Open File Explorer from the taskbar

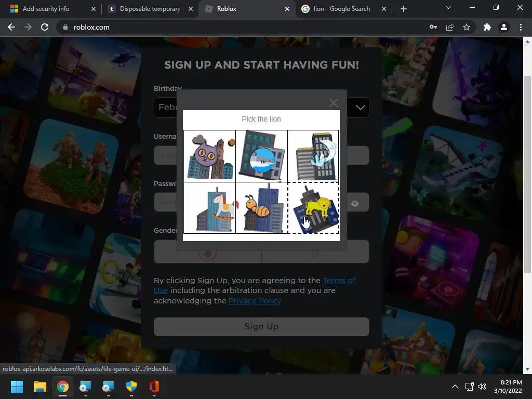tap(39, 387)
